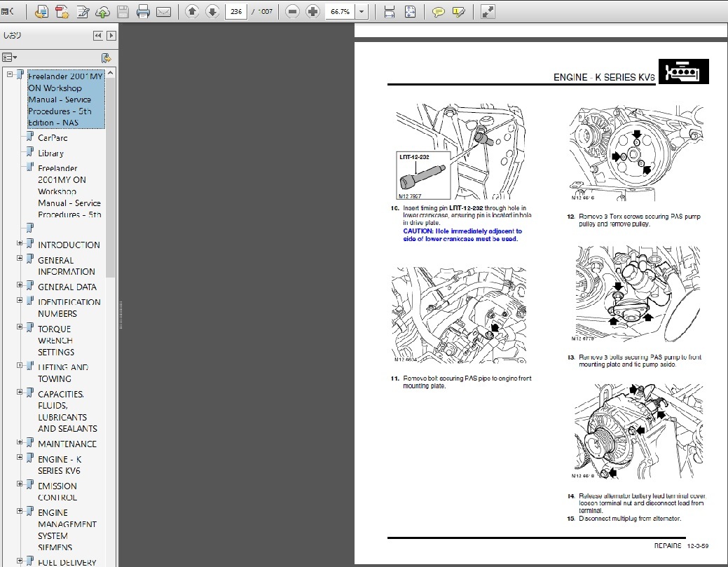
Task: Open the zoom level dropdown arrow
Action: click(x=362, y=12)
